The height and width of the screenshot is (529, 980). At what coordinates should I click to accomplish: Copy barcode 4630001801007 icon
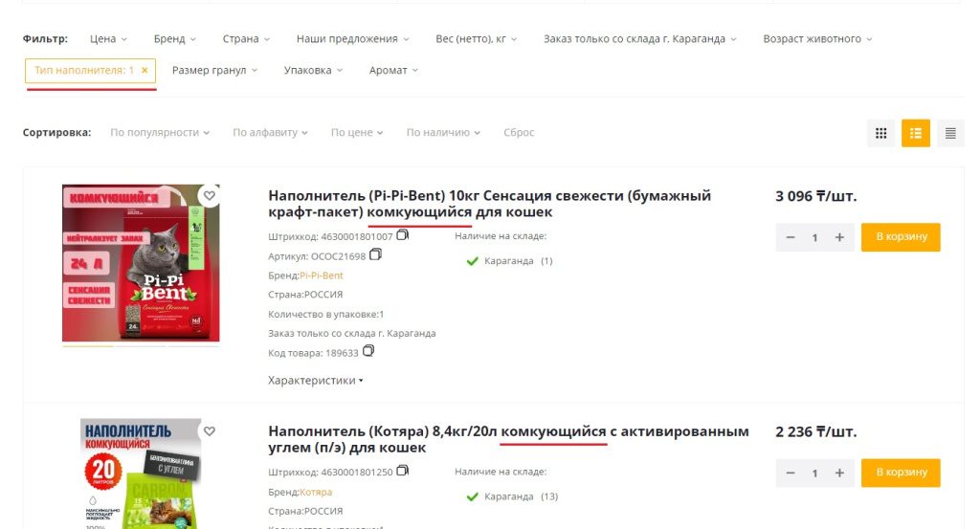coord(403,234)
